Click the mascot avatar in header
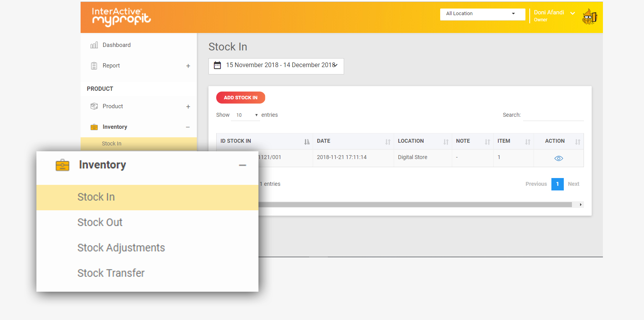The width and height of the screenshot is (644, 320). pyautogui.click(x=589, y=17)
